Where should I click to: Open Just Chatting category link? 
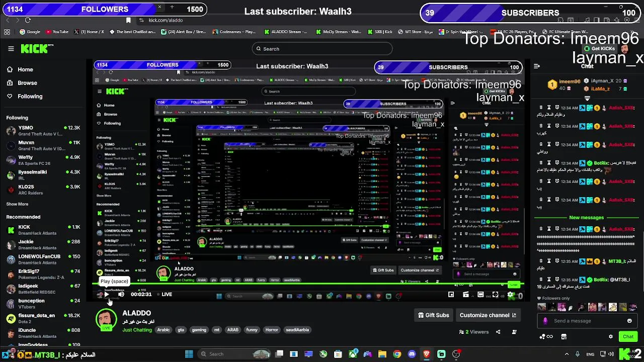(x=137, y=330)
